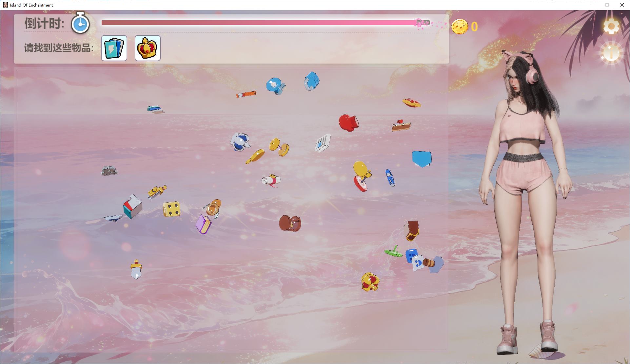Select the blue cards target thumbnail
Viewport: 630px width, 364px height.
click(114, 48)
